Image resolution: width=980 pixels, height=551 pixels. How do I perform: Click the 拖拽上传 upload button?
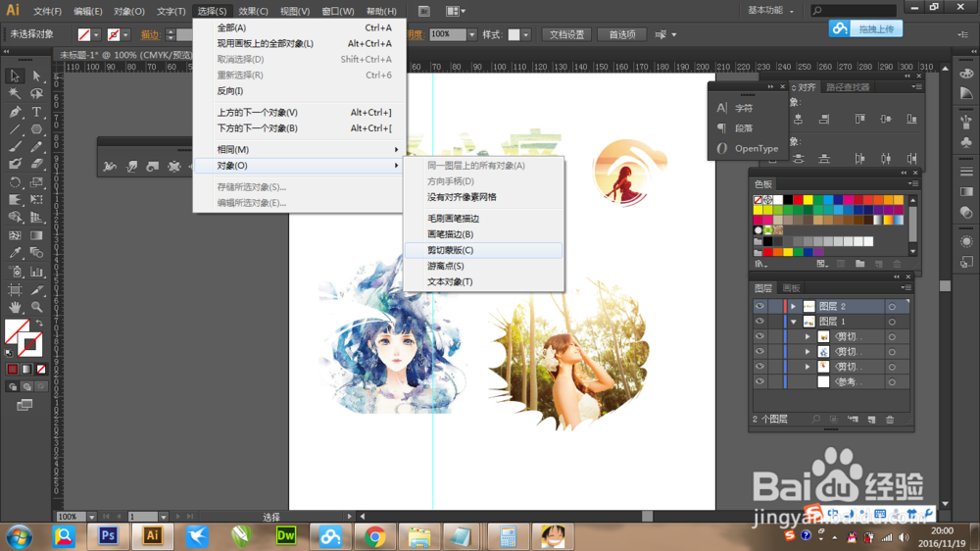coord(865,28)
